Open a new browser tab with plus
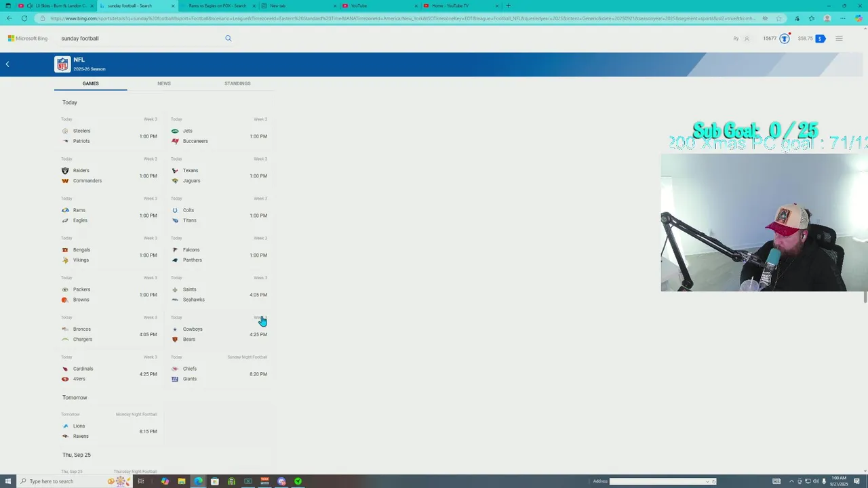This screenshot has width=868, height=488. pos(508,5)
